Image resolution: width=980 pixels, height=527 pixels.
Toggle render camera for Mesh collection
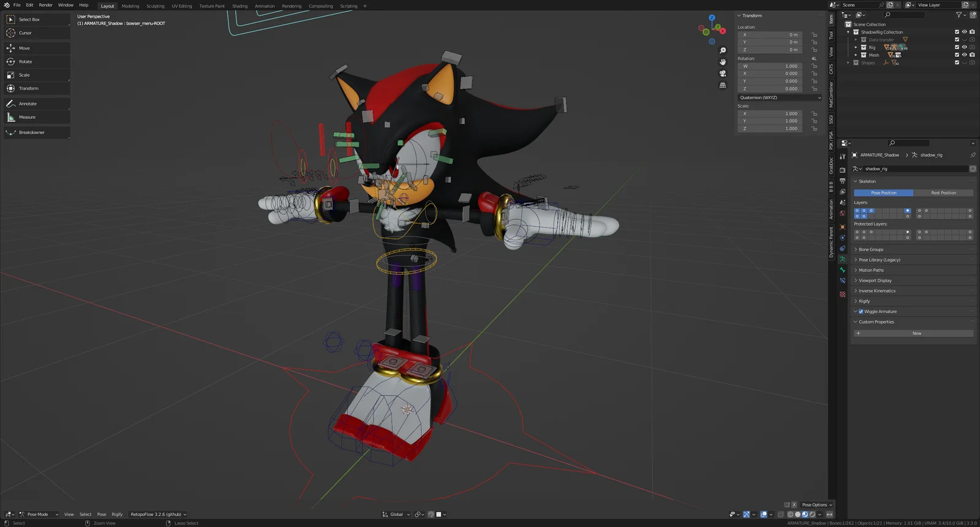[x=972, y=55]
